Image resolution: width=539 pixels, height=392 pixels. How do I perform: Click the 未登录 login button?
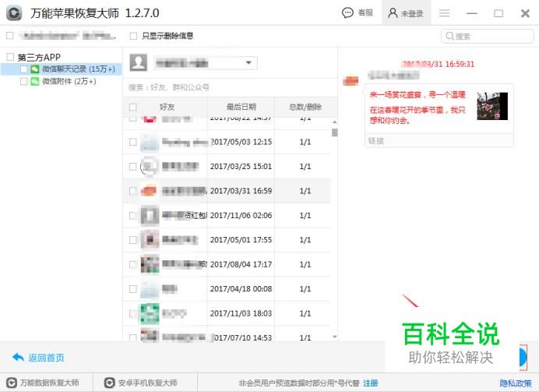(x=406, y=13)
